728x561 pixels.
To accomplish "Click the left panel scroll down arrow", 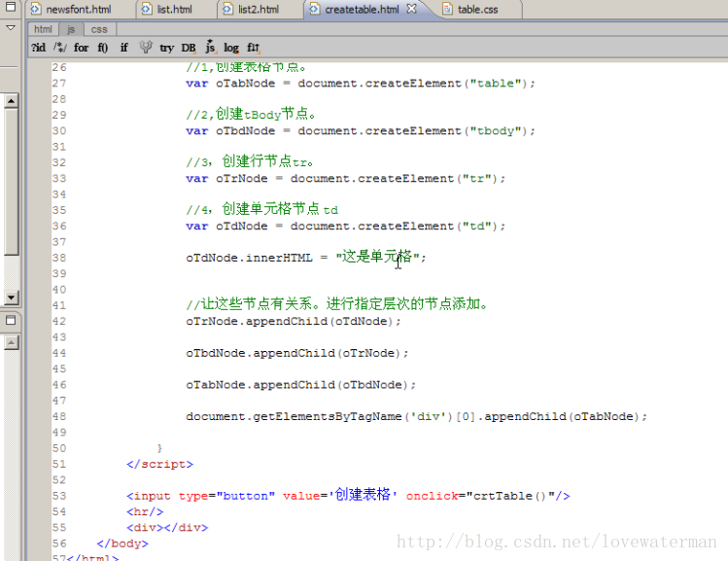I will [x=11, y=298].
